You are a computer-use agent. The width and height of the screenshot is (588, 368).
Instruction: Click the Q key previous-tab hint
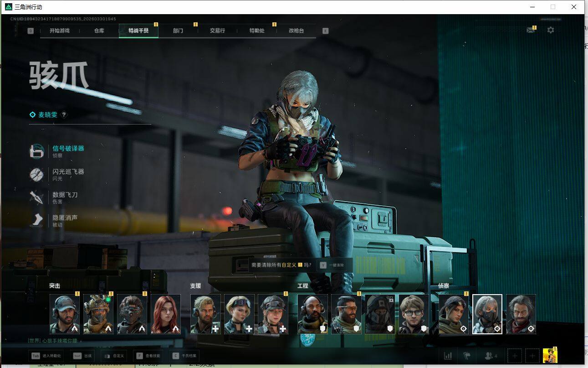pos(31,31)
